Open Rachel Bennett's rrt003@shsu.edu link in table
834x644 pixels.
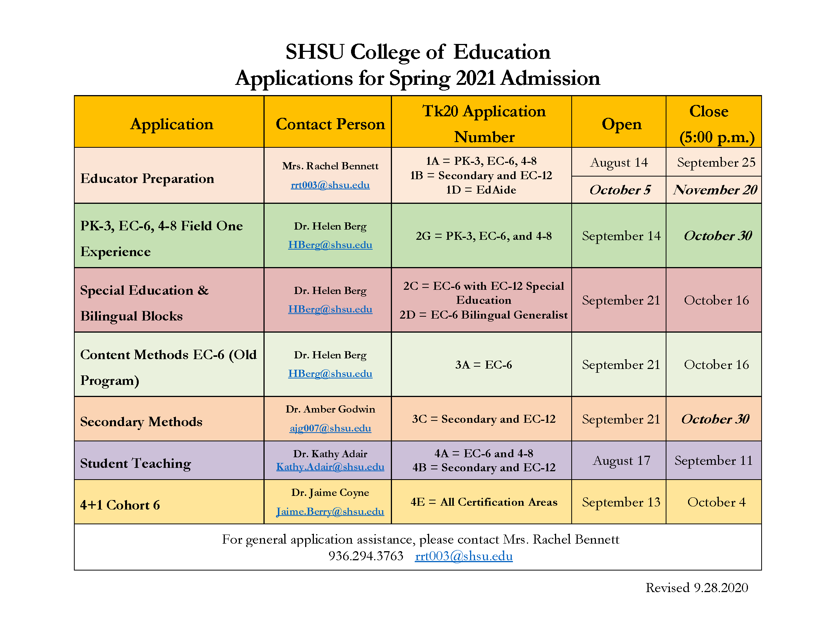tap(330, 185)
